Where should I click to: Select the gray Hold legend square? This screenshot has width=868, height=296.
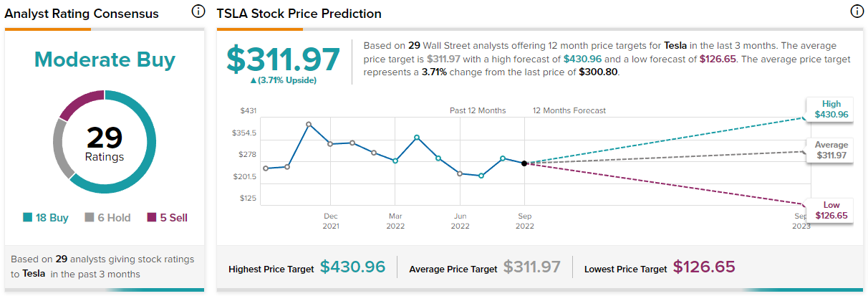[90, 218]
